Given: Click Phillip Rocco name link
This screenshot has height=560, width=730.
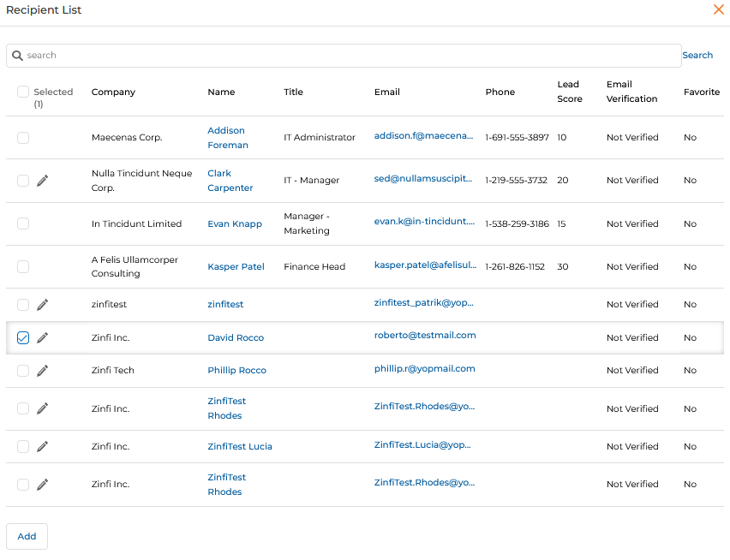Looking at the screenshot, I should pos(237,370).
